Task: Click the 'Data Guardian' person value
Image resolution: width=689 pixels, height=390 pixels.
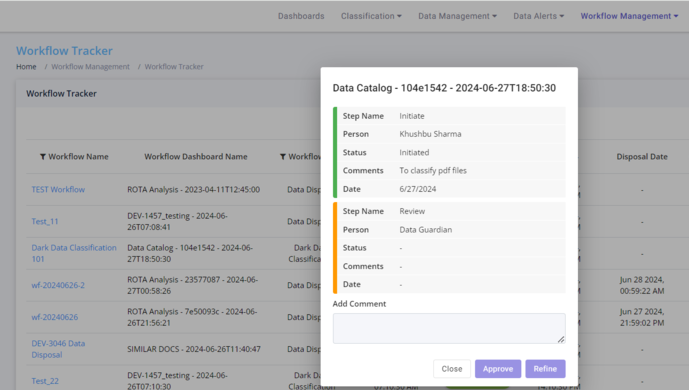Action: point(425,230)
